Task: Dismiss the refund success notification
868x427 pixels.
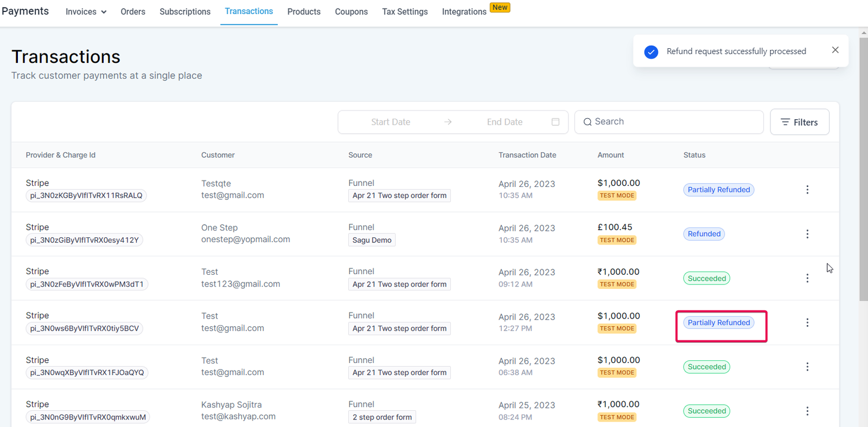Action: (835, 50)
